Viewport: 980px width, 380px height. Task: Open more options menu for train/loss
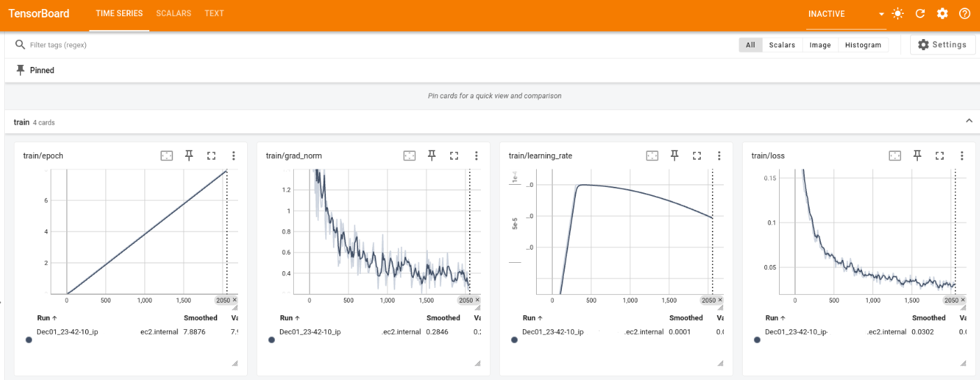coord(962,155)
